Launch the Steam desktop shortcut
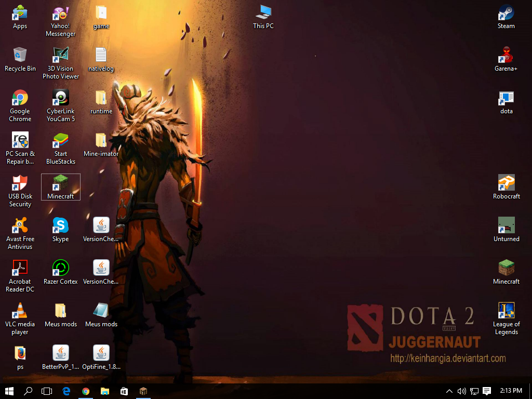 point(506,17)
